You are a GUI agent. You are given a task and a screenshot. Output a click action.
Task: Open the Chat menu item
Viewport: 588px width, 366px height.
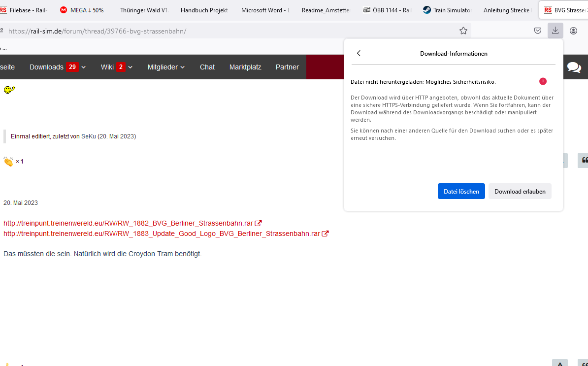coord(207,67)
